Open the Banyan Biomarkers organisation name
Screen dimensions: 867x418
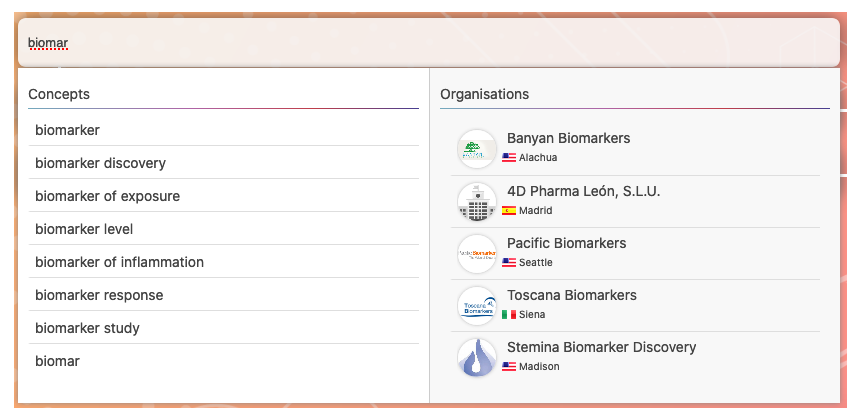pos(568,138)
